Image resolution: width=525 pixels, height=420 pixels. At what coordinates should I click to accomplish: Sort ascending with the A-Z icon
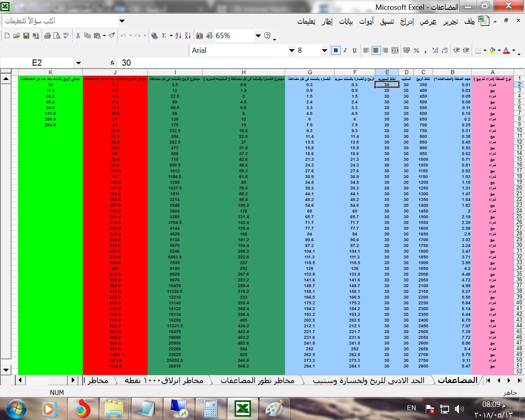(178, 36)
